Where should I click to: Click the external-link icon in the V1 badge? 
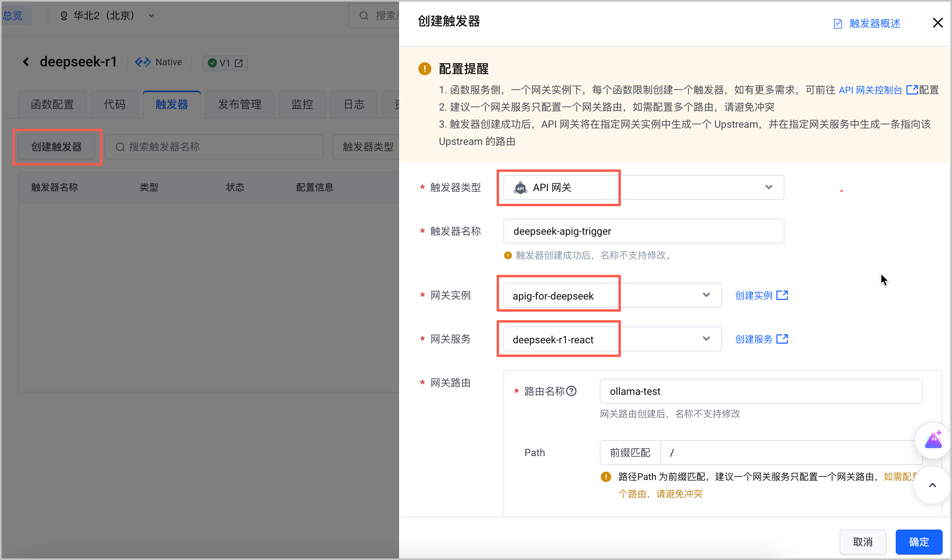[239, 63]
